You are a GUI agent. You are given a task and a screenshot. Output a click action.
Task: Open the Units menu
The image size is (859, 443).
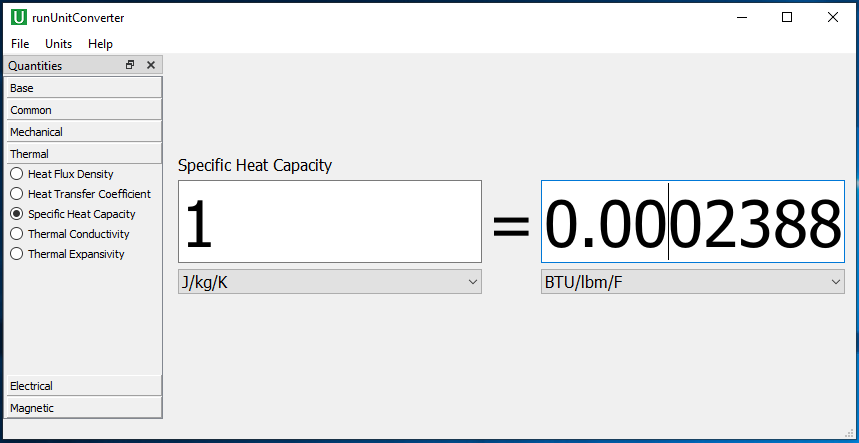tap(59, 44)
